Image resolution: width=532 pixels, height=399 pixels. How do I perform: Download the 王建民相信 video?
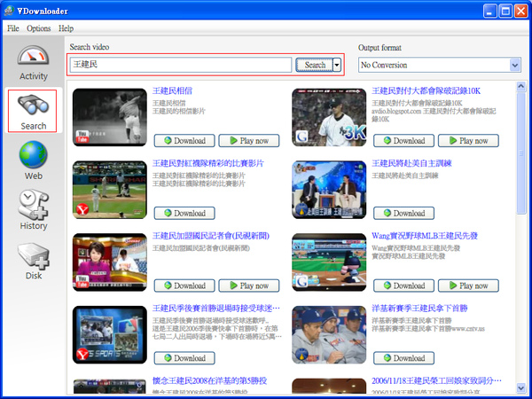point(184,140)
